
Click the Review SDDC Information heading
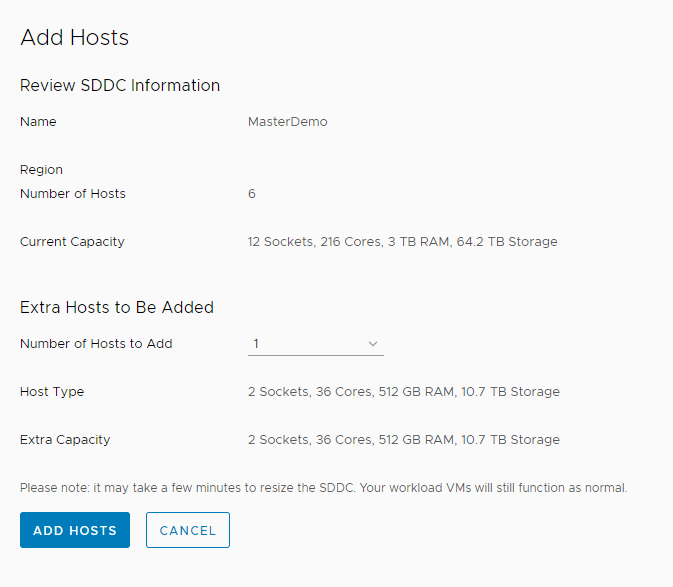coord(120,85)
